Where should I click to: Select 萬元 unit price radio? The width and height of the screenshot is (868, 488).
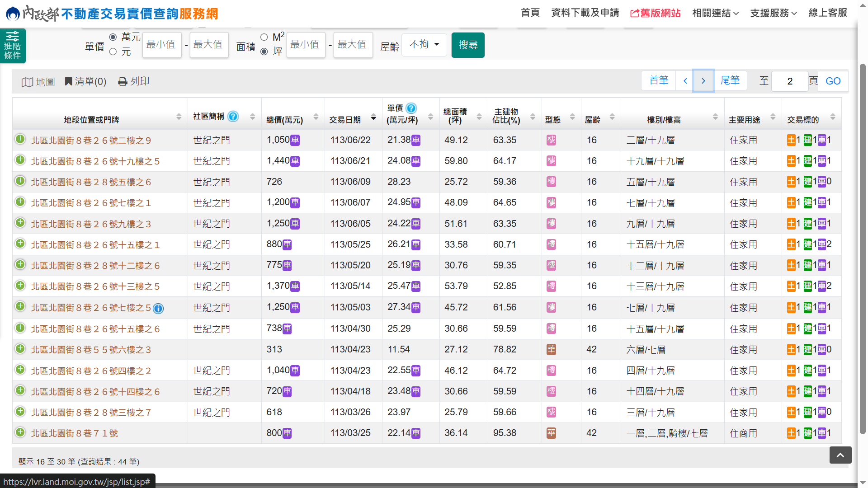[x=113, y=37]
